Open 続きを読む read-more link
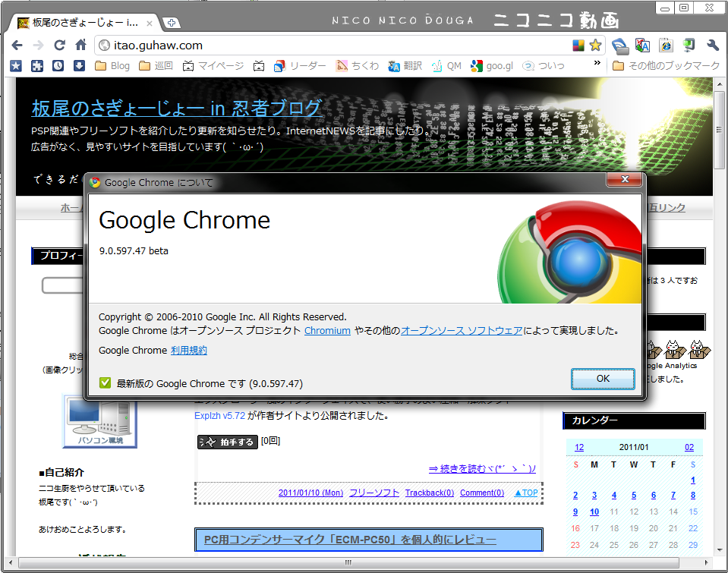This screenshot has height=573, width=728. click(x=482, y=468)
